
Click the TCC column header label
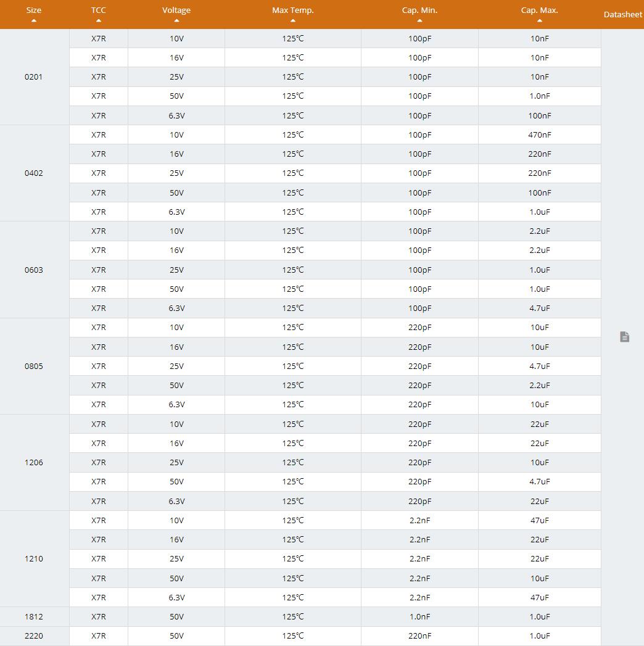[99, 10]
